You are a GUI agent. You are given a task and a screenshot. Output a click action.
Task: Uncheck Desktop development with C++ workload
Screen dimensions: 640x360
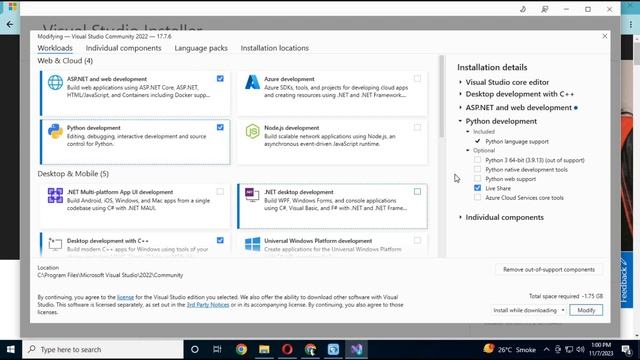[x=220, y=240]
